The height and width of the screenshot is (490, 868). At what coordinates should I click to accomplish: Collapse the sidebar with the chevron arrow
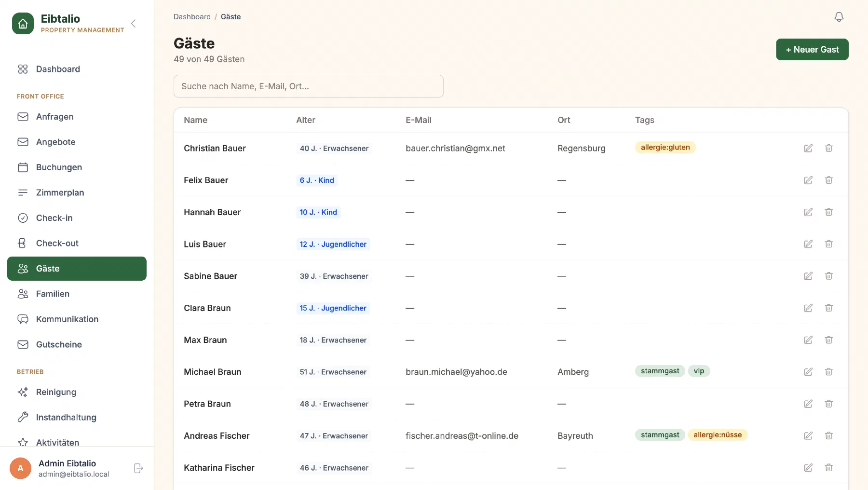[x=134, y=23]
